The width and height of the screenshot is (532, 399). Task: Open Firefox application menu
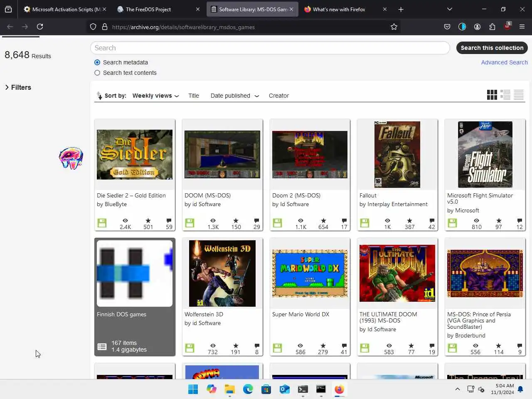tap(522, 27)
